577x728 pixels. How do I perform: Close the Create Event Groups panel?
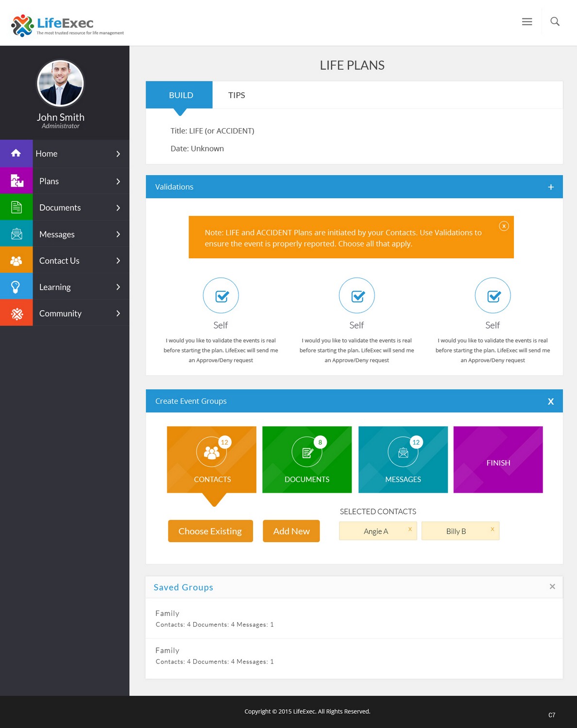click(551, 401)
